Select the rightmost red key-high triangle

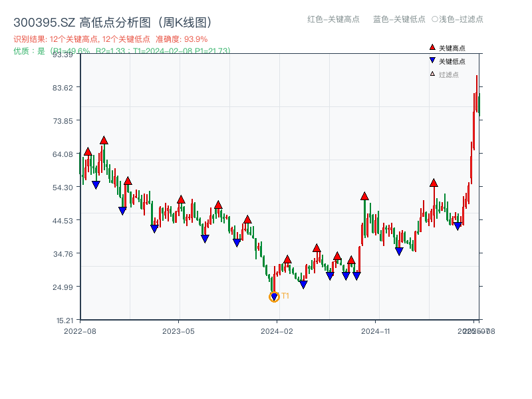coord(434,183)
